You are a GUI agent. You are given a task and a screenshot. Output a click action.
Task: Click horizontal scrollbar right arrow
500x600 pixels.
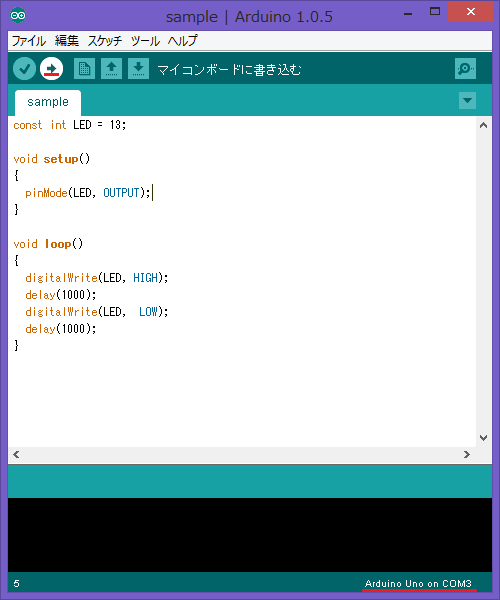[467, 455]
